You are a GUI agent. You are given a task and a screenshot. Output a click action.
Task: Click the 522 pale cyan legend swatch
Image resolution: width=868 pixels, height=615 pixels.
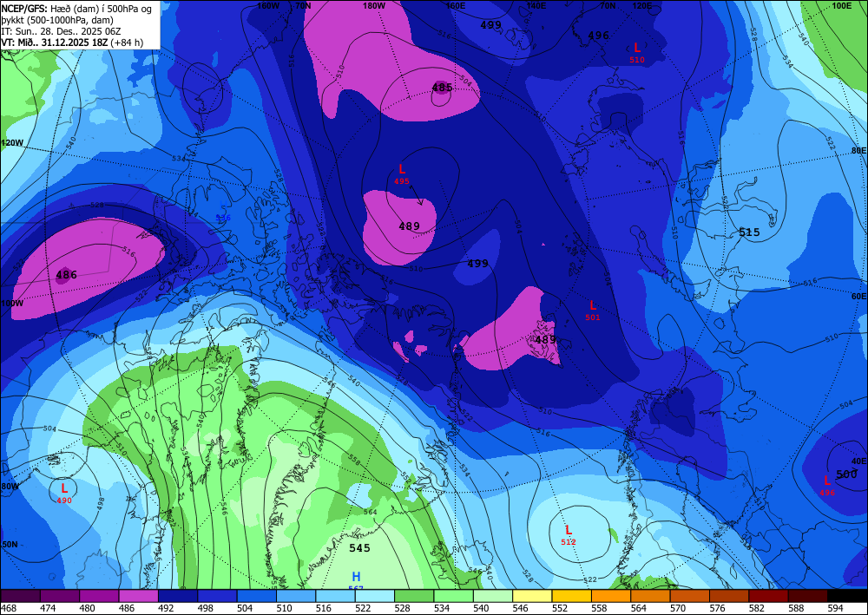374,596
